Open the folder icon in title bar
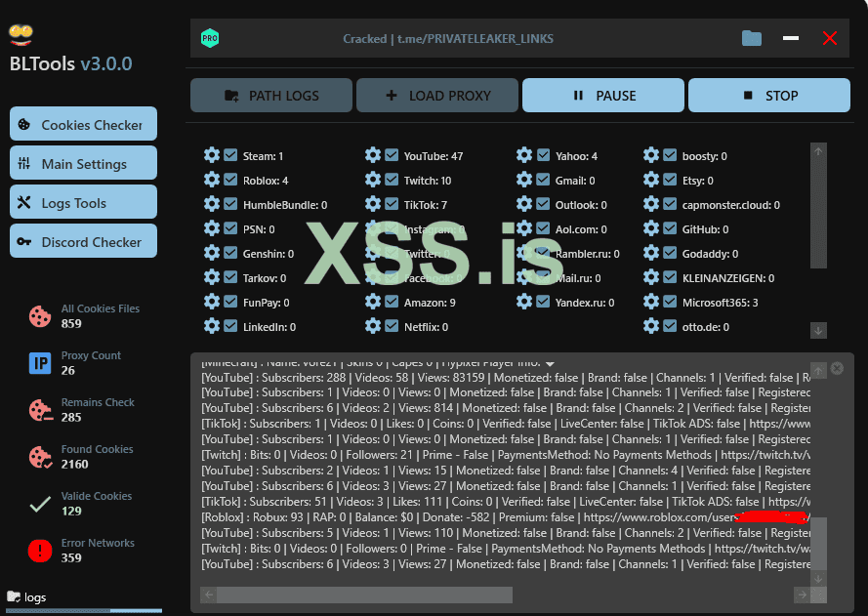Image resolution: width=868 pixels, height=616 pixels. click(x=751, y=38)
